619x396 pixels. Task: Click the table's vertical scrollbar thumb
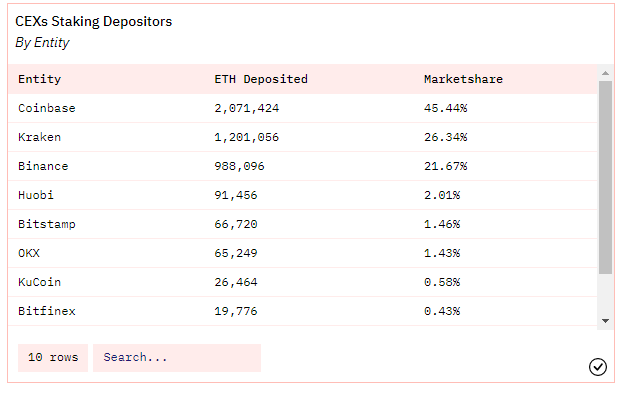(x=605, y=177)
